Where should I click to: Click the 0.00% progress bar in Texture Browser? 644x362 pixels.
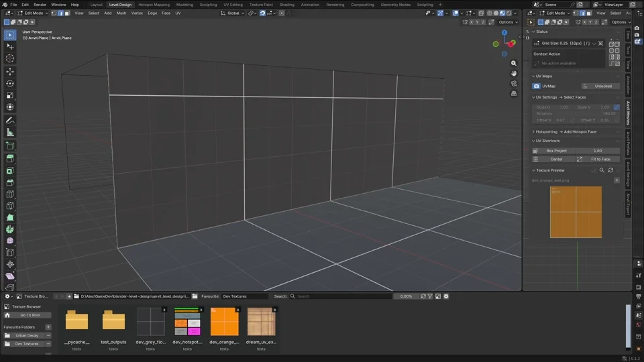click(x=406, y=296)
